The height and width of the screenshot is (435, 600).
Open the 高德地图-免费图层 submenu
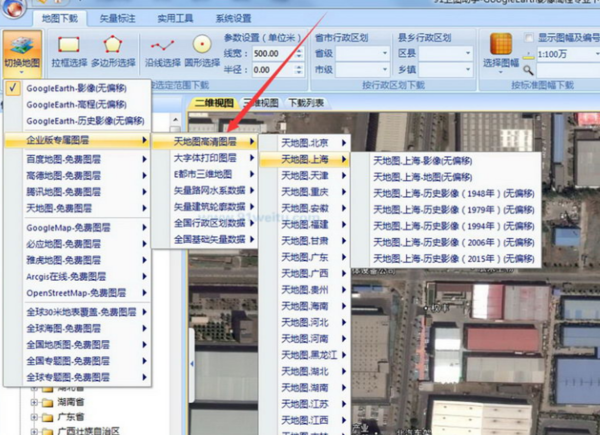(78, 175)
